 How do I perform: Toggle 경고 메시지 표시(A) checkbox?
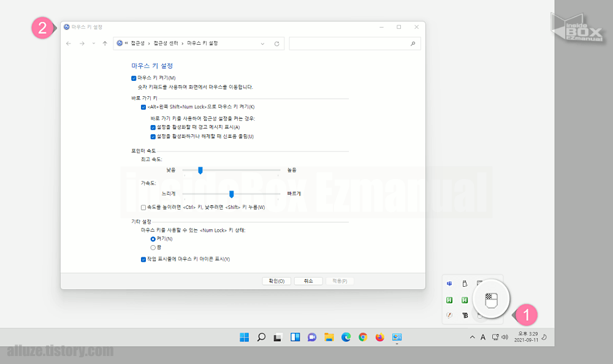[153, 127]
